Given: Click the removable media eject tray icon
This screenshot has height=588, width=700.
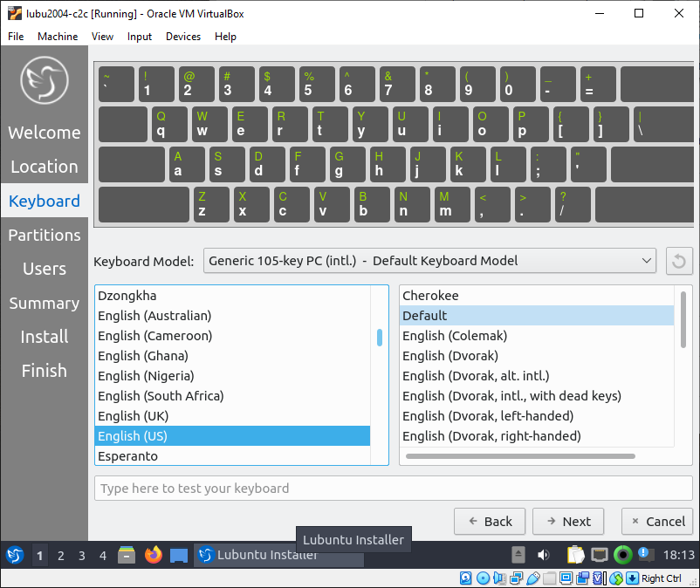Looking at the screenshot, I should 518,554.
